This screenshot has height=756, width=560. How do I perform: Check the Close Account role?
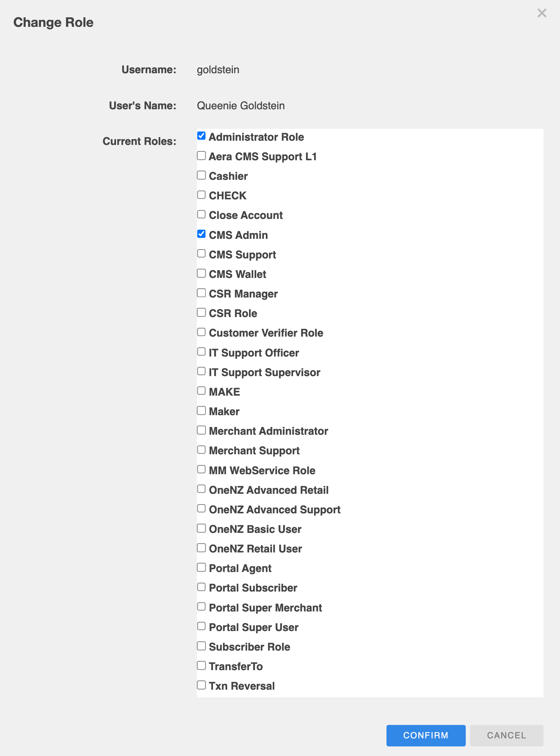(201, 214)
